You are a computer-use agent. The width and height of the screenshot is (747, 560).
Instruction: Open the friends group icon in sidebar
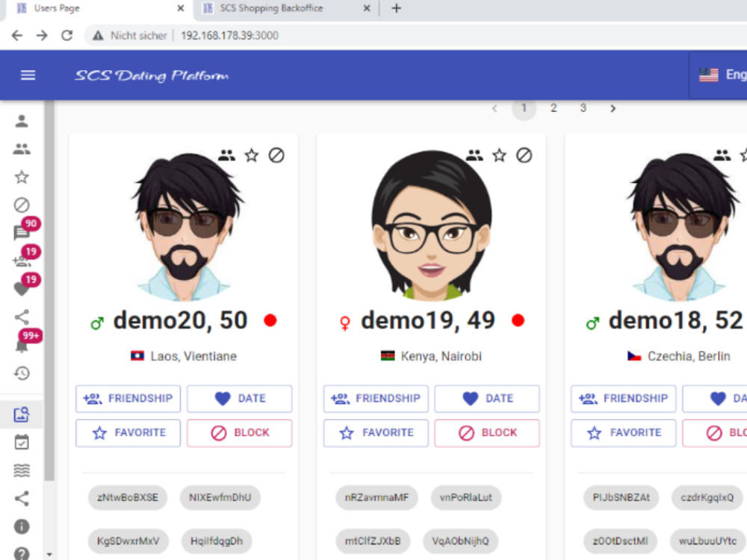coord(22,149)
